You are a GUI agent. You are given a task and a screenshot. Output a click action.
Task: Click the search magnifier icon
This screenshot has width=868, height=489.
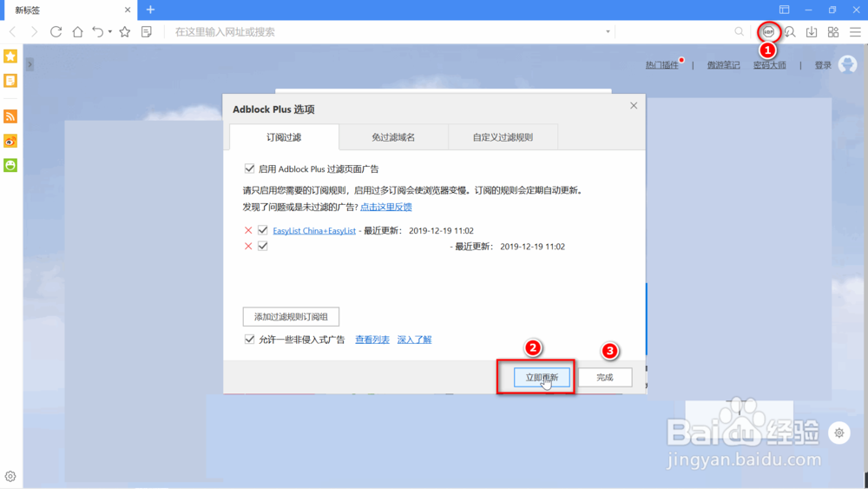pos(739,31)
